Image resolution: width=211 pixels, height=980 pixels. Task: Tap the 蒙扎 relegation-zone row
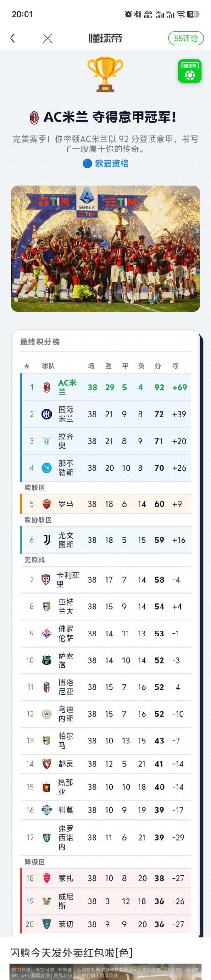coord(106,878)
